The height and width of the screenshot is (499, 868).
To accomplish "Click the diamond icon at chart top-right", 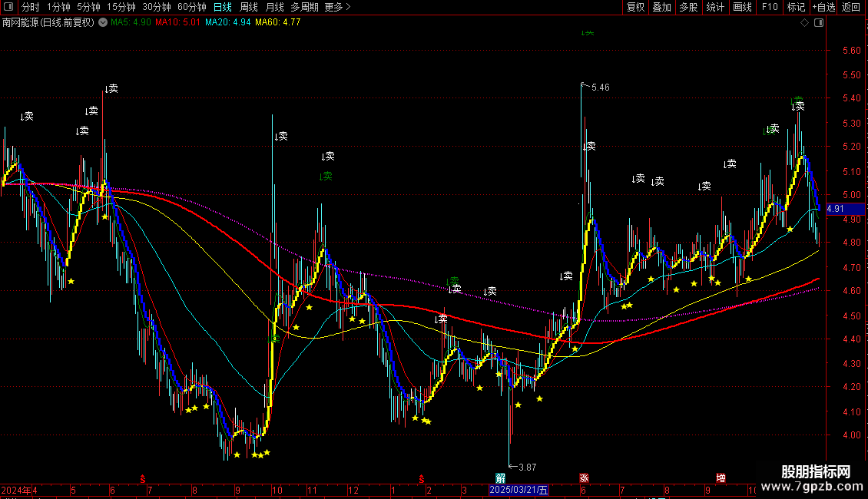I will pos(804,23).
